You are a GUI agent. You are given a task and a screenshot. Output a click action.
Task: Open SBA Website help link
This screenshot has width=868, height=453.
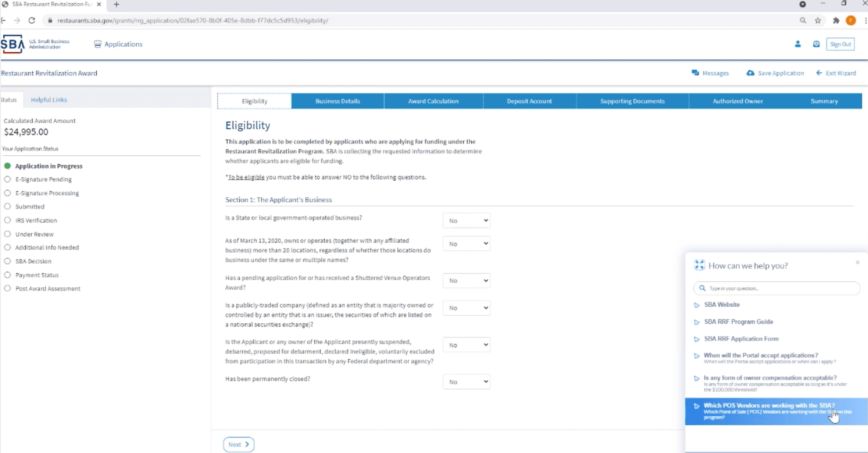(x=722, y=305)
